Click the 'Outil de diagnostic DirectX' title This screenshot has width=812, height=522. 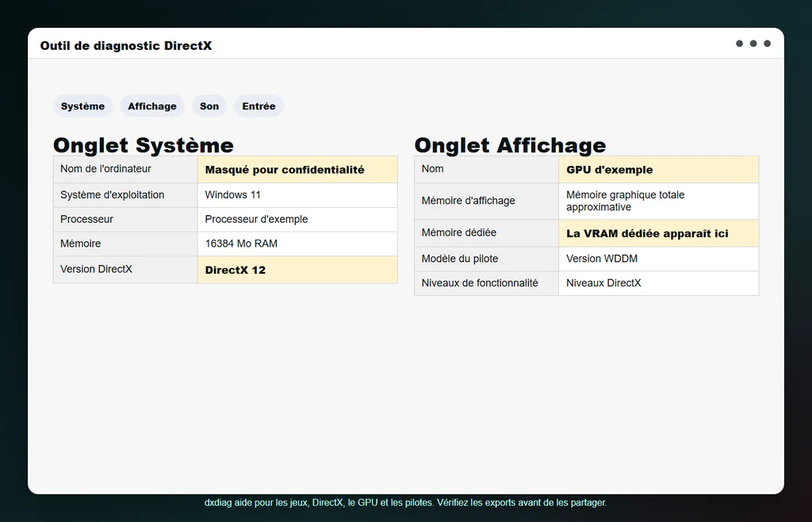(126, 45)
